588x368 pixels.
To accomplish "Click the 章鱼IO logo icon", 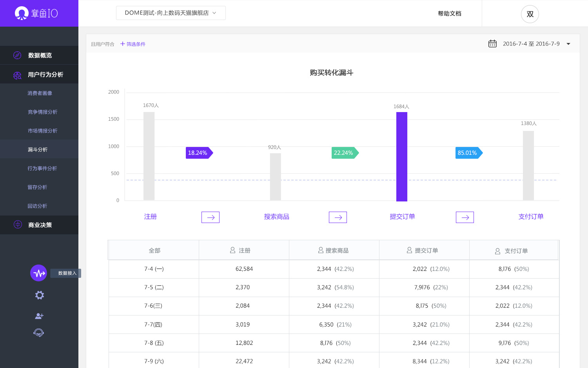I will point(21,13).
